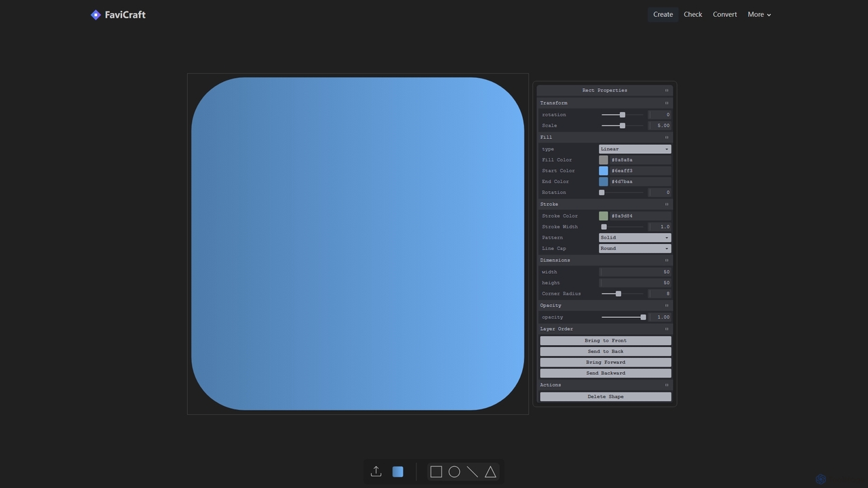Screen dimensions: 868x488
Task: Click the Send Backward button
Action: click(x=606, y=373)
